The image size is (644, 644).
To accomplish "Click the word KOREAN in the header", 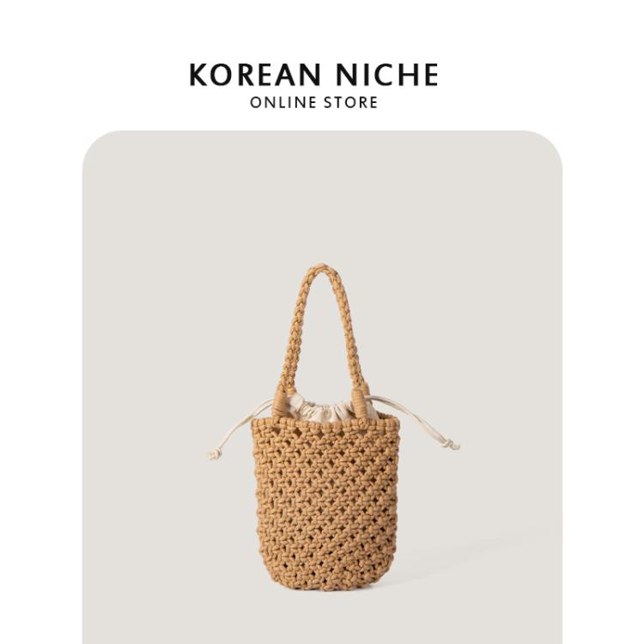I will (x=255, y=75).
